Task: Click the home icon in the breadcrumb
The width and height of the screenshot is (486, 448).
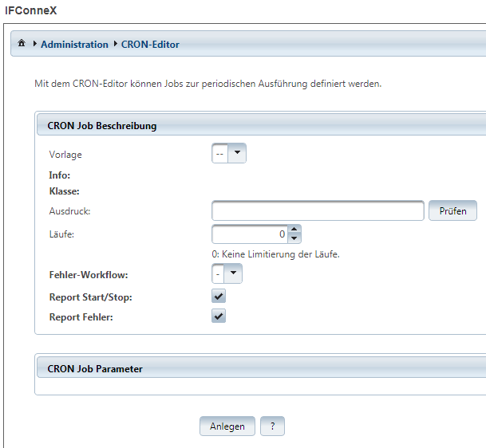Action: [22, 44]
